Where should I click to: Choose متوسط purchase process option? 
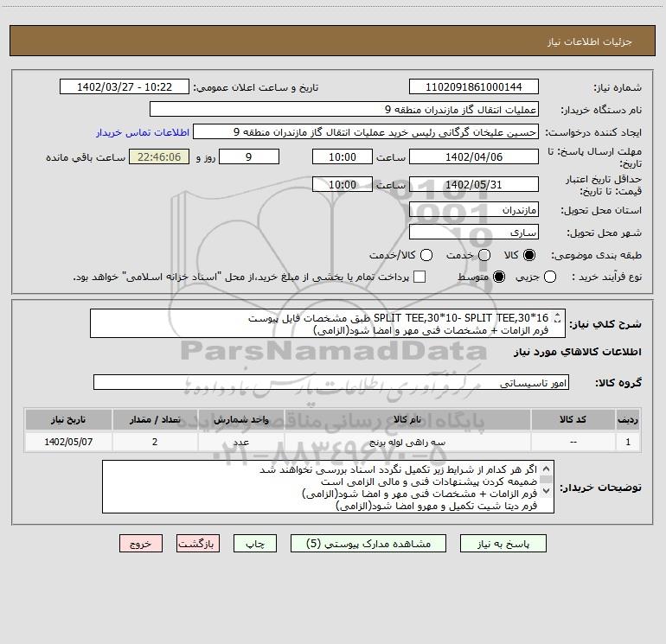click(x=499, y=277)
